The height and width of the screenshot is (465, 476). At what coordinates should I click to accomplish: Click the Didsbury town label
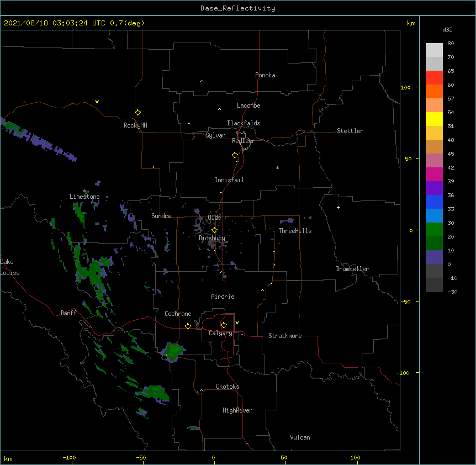(212, 238)
